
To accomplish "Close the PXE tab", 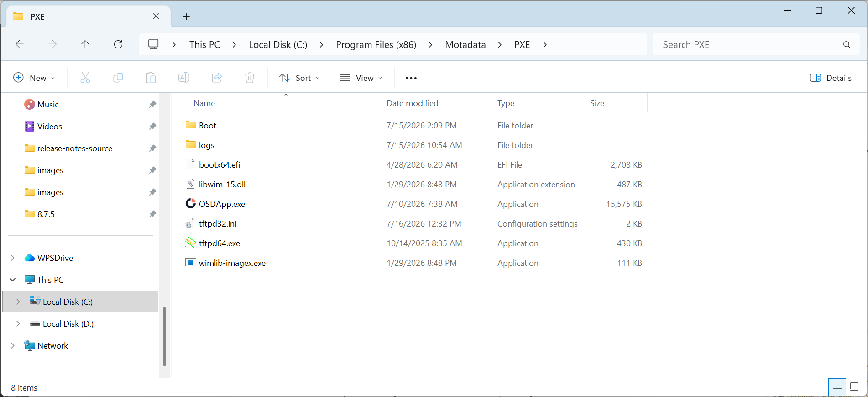I will [x=156, y=16].
